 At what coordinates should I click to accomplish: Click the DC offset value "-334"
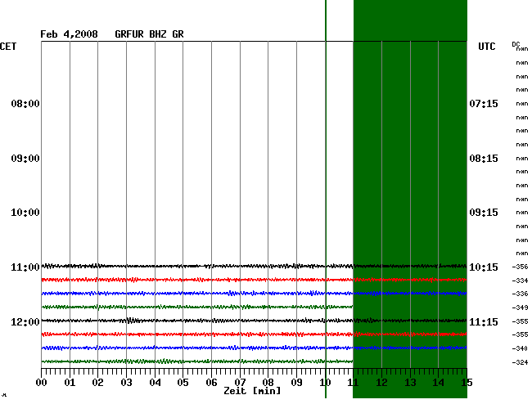point(520,281)
